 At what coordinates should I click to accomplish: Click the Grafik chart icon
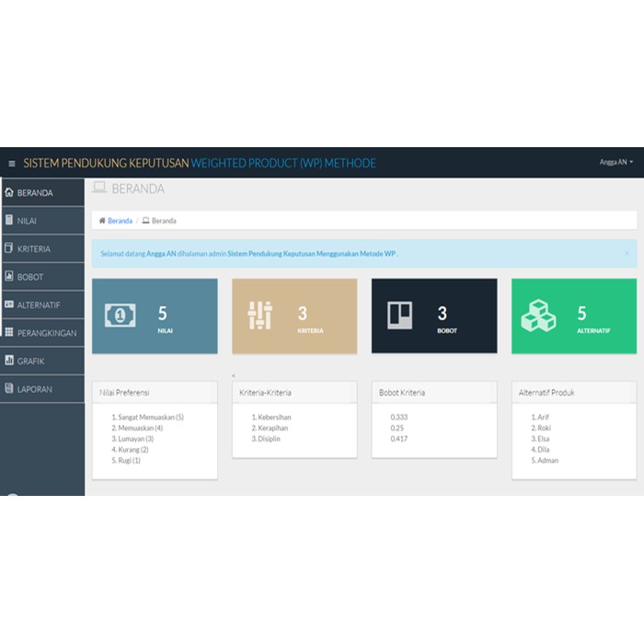pos(9,361)
